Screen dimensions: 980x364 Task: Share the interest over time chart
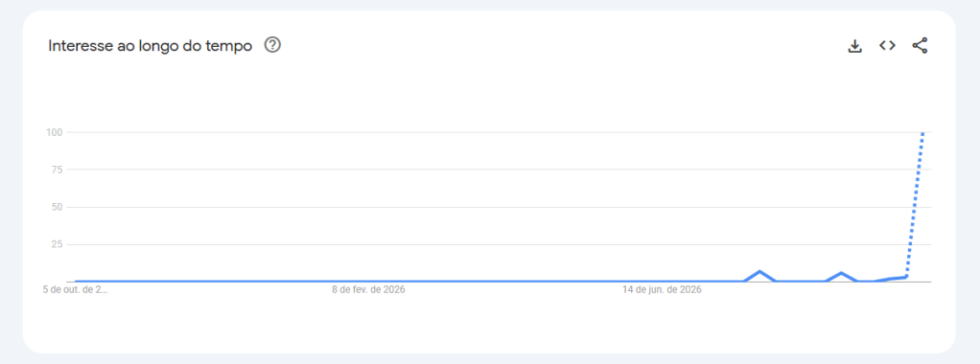920,46
